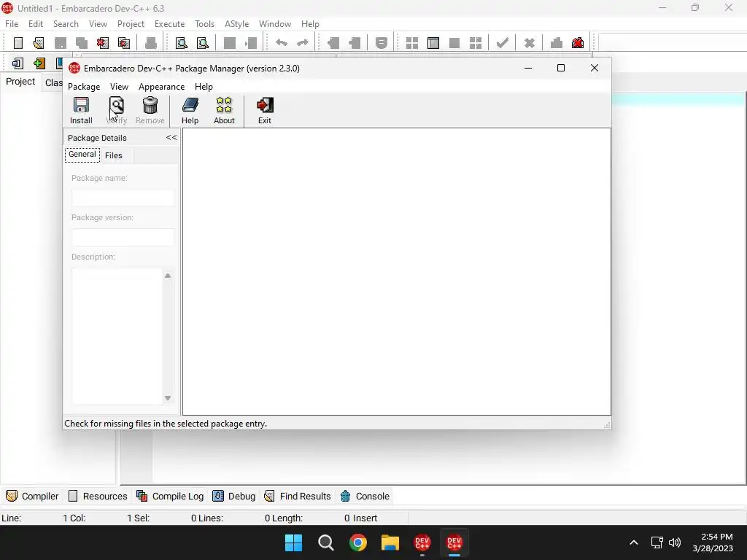Click the Package version input field
Image resolution: width=747 pixels, height=560 pixels.
(x=123, y=237)
